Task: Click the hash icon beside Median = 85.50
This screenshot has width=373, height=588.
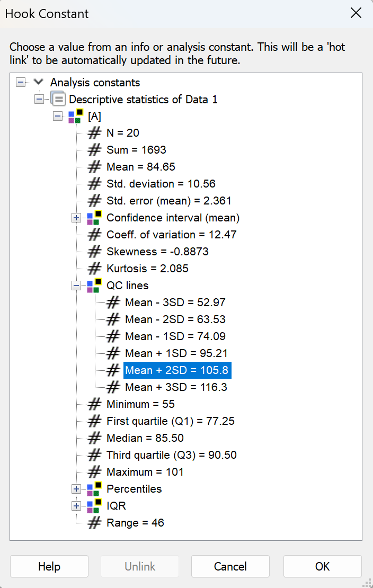Action: pos(94,438)
